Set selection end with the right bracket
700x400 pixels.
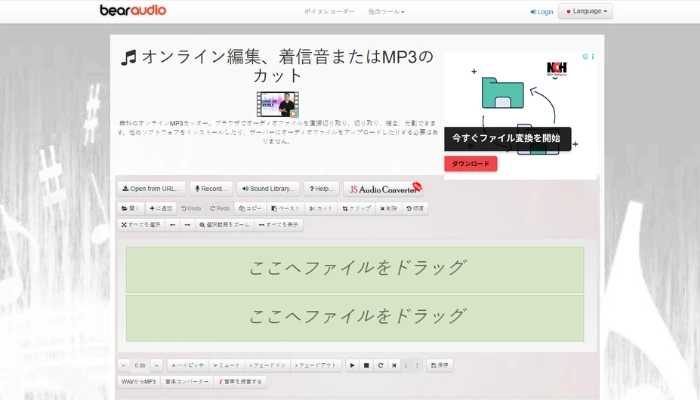(x=417, y=365)
